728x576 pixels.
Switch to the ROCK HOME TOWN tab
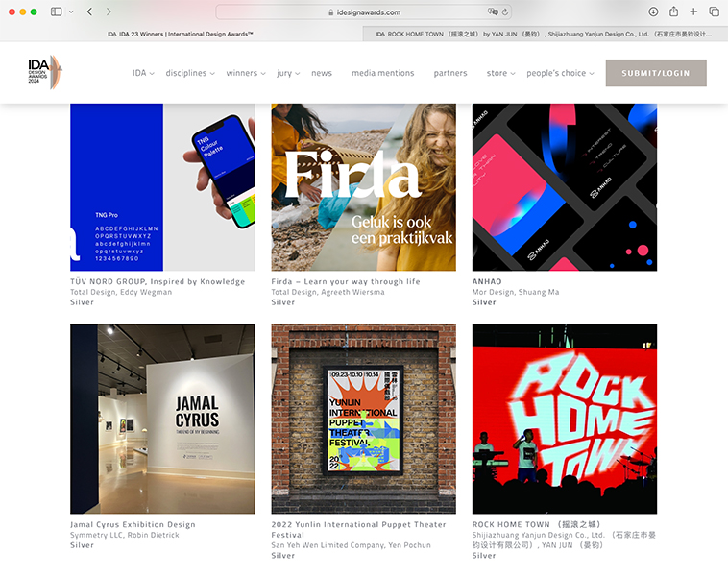pos(544,34)
